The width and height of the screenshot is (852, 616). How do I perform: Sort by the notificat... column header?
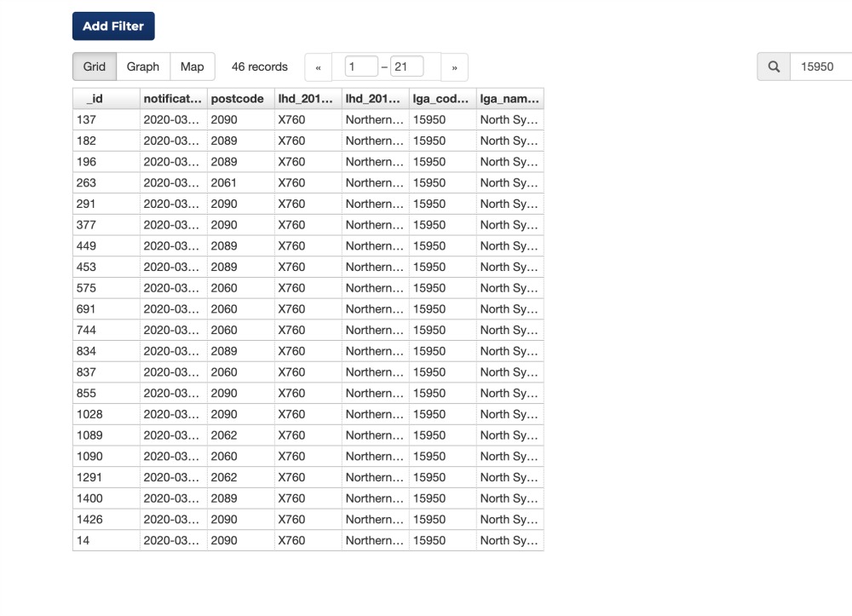pos(173,98)
